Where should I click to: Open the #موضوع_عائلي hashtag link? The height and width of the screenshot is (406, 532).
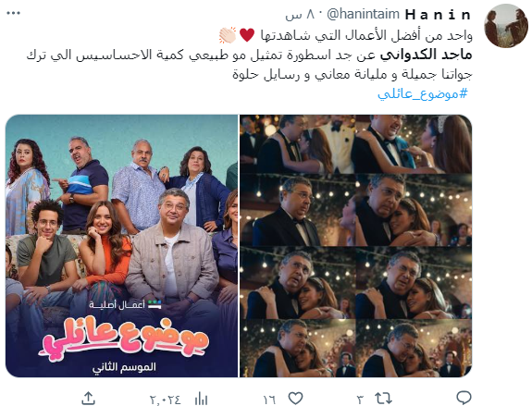[x=423, y=93]
